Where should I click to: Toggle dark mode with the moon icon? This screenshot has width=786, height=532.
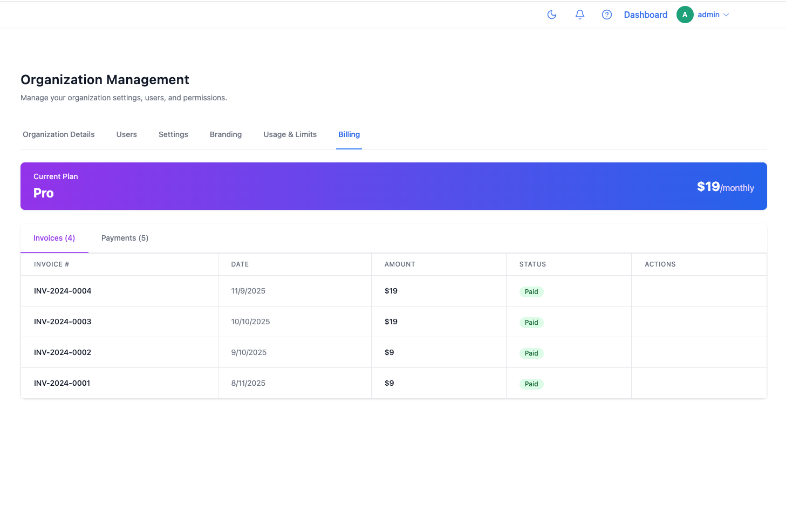[551, 15]
